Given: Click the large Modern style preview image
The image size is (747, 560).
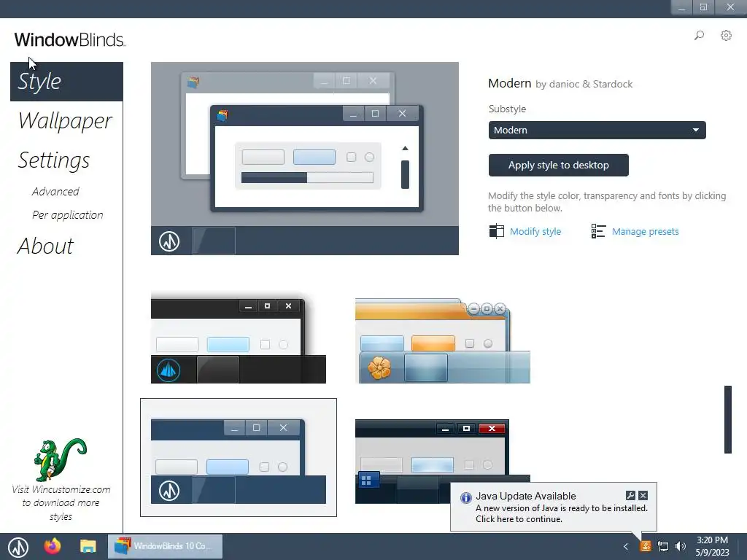Looking at the screenshot, I should tap(305, 158).
